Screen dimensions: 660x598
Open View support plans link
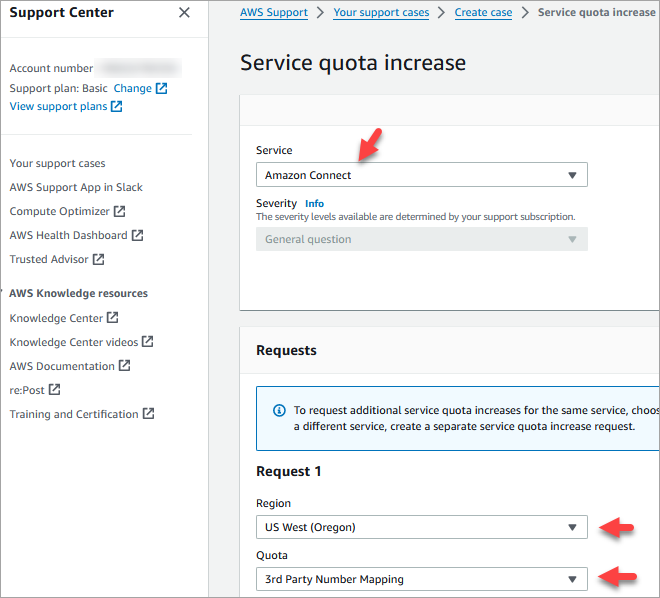(x=59, y=106)
